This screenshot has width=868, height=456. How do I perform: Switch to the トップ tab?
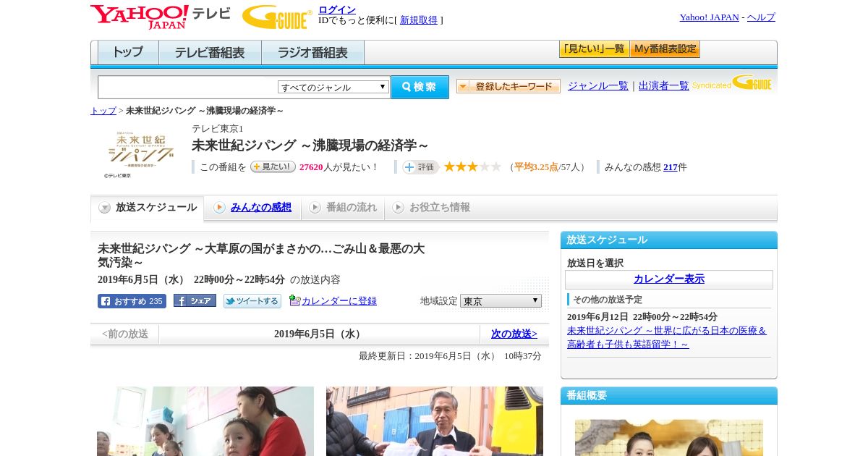pyautogui.click(x=128, y=53)
